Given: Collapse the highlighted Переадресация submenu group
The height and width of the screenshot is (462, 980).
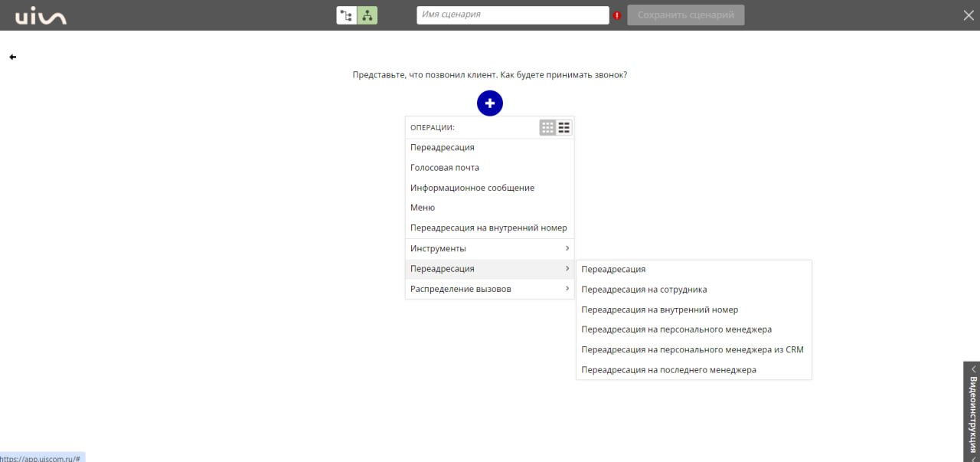Looking at the screenshot, I should tap(489, 269).
